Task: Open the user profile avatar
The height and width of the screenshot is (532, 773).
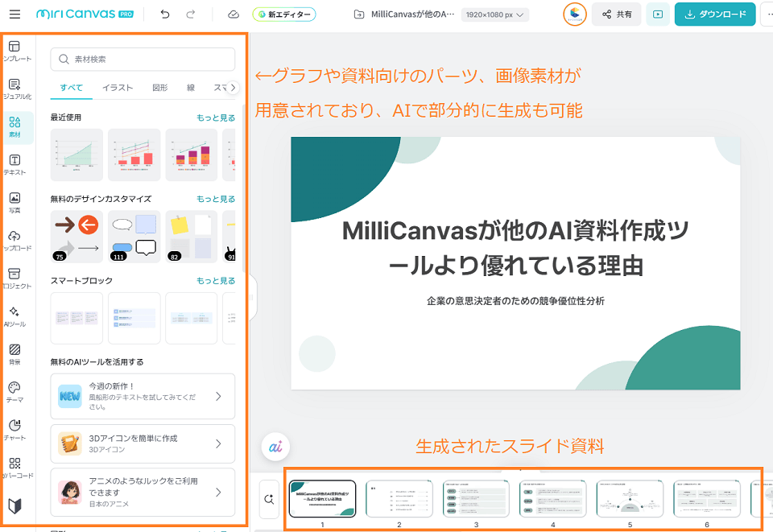Action: pos(575,14)
